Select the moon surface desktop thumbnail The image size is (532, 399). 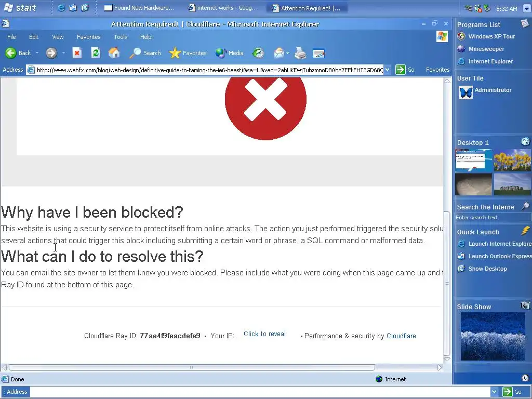473,184
